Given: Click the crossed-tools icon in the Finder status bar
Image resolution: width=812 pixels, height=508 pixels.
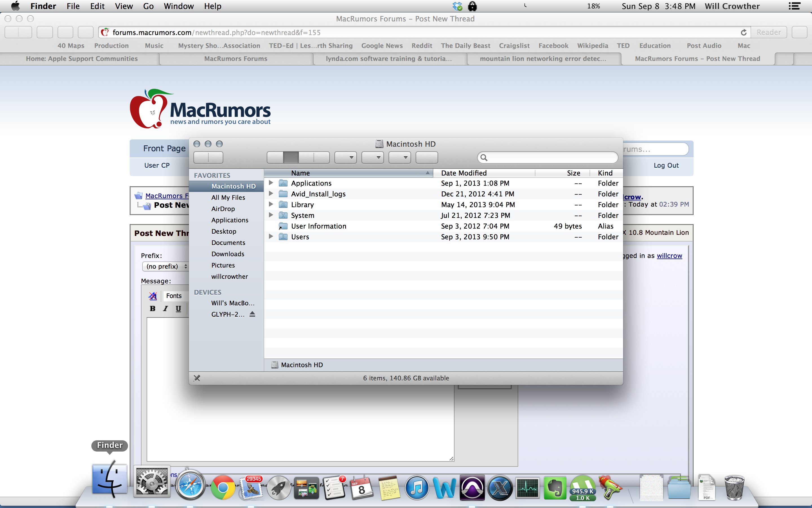Looking at the screenshot, I should click(x=197, y=378).
